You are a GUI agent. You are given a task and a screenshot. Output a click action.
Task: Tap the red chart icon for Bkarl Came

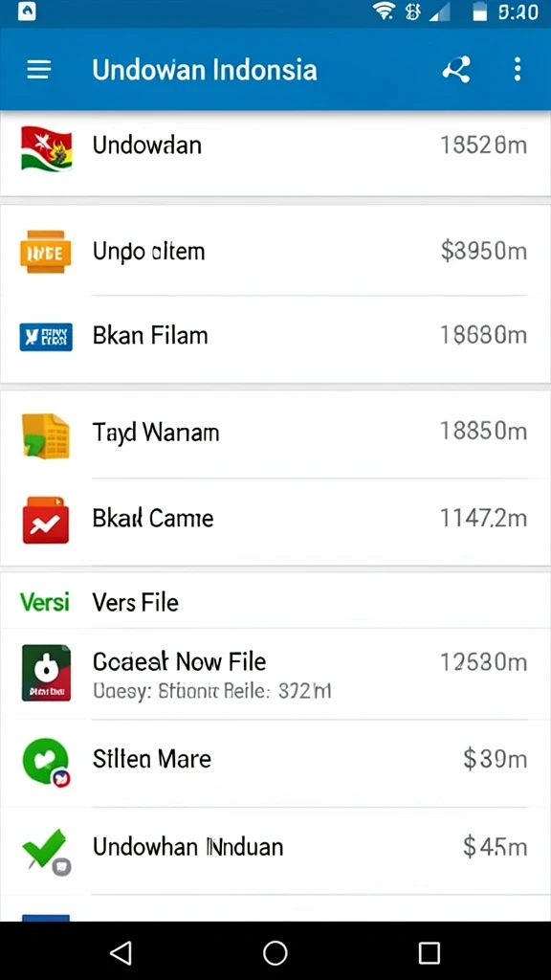(46, 520)
